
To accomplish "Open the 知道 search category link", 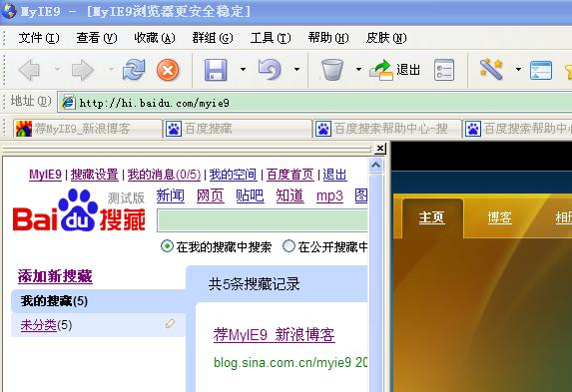I will tap(290, 196).
